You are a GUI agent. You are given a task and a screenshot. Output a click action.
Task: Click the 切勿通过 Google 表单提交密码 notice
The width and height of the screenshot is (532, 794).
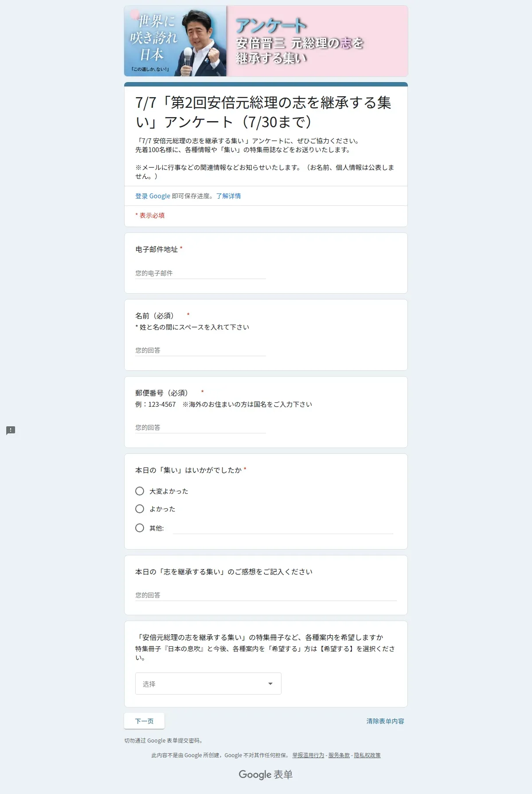tap(164, 741)
